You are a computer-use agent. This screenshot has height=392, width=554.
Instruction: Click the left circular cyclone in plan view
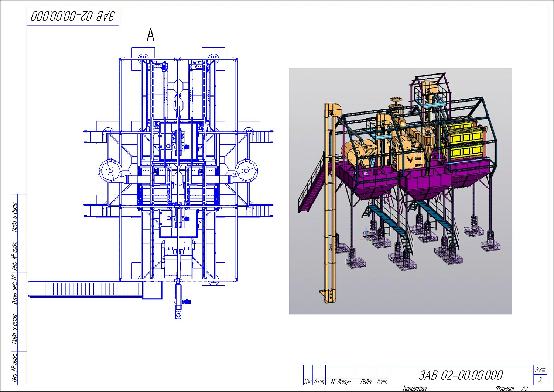110,171
